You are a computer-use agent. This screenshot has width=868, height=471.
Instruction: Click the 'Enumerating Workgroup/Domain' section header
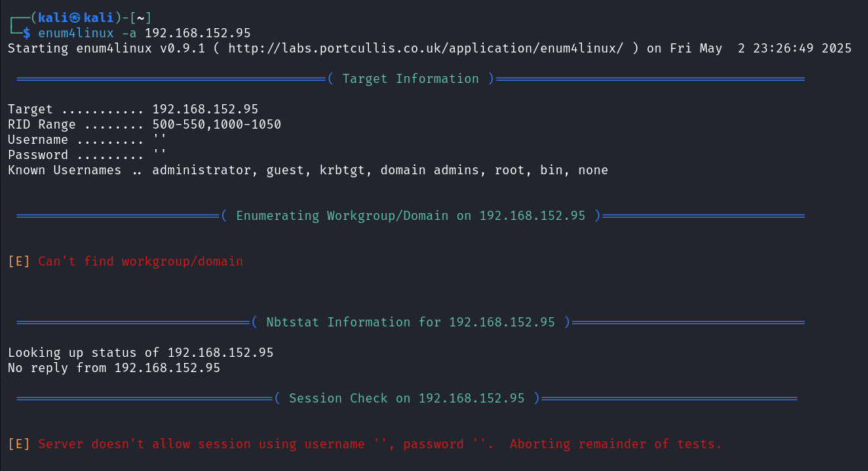coord(410,216)
